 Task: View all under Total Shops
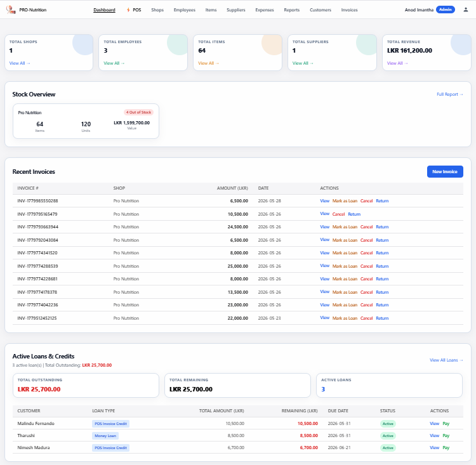(x=20, y=63)
